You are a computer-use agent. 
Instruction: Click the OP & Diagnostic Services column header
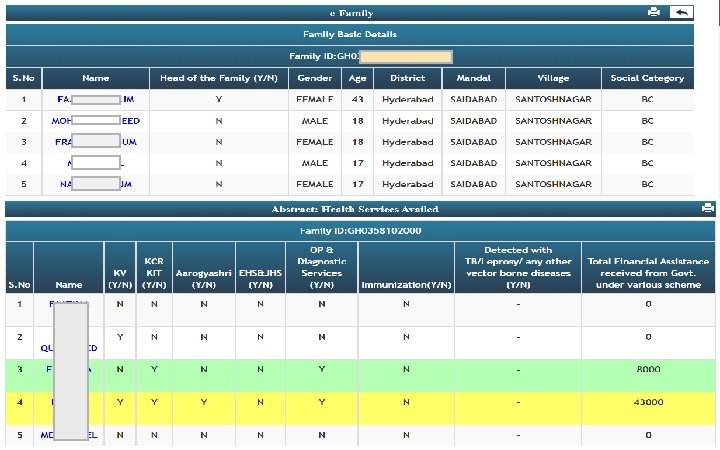(321, 267)
